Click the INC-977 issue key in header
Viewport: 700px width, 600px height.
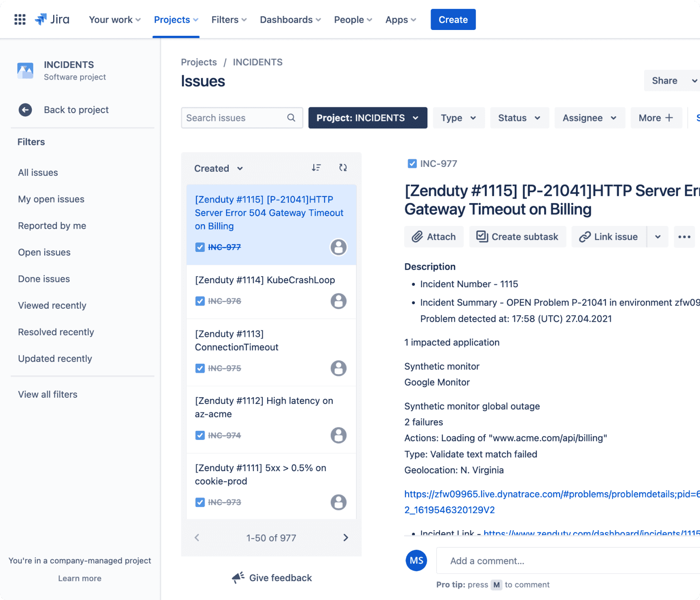click(439, 164)
